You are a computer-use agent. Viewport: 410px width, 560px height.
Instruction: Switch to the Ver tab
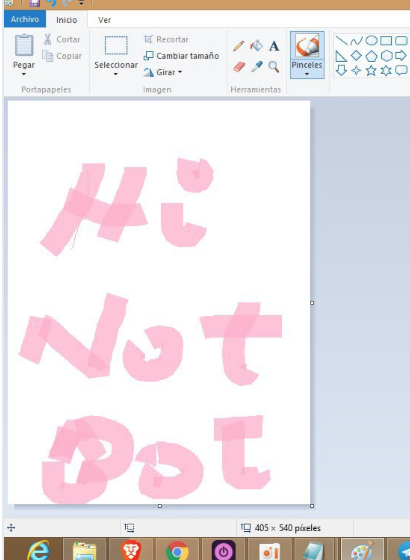pos(104,20)
